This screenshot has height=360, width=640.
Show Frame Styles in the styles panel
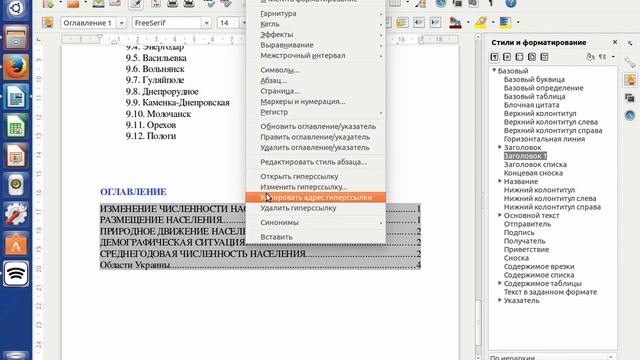coord(519,57)
